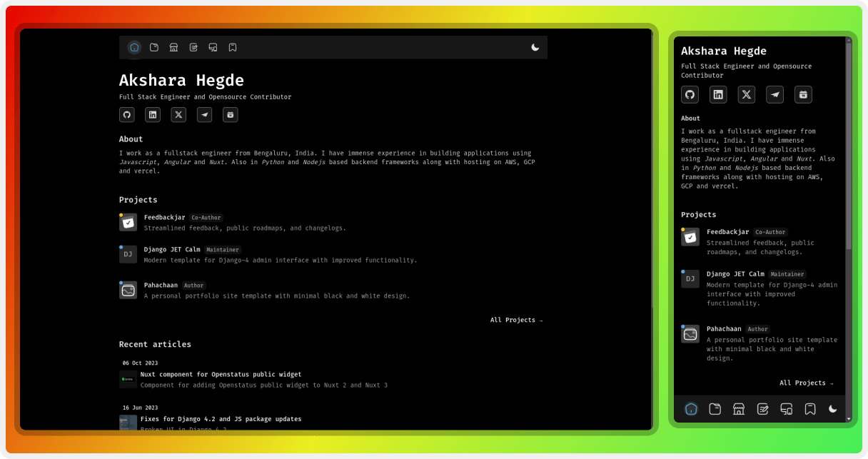
Task: Open GitHub profile icon in desktop view
Action: [x=127, y=114]
